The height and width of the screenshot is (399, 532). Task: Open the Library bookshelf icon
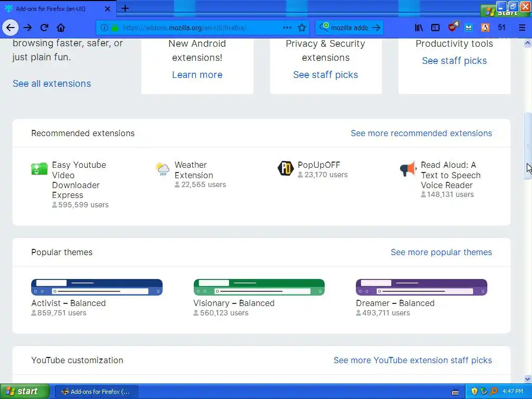click(419, 28)
